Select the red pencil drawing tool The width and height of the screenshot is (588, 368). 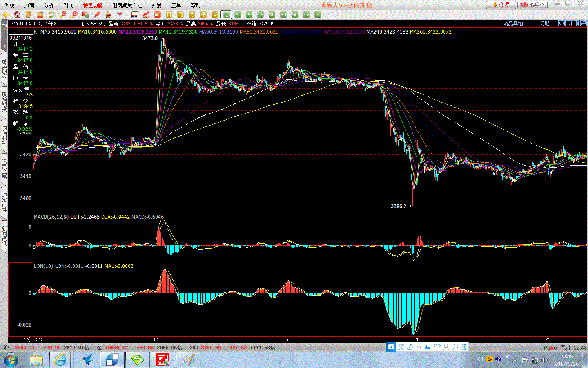97,15
